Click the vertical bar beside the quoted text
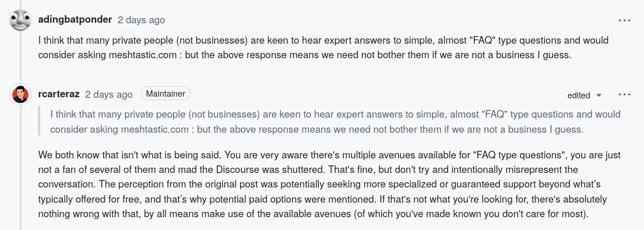This screenshot has width=644, height=230. click(39, 121)
